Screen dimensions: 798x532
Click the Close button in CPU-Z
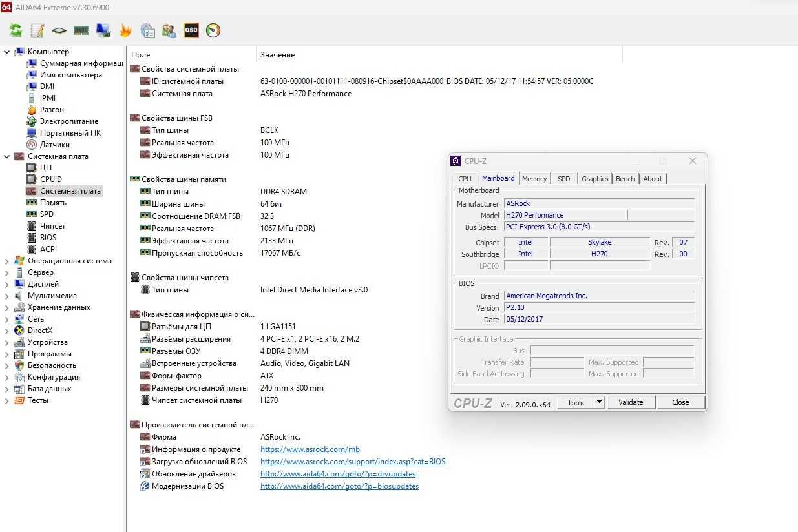pyautogui.click(x=680, y=402)
